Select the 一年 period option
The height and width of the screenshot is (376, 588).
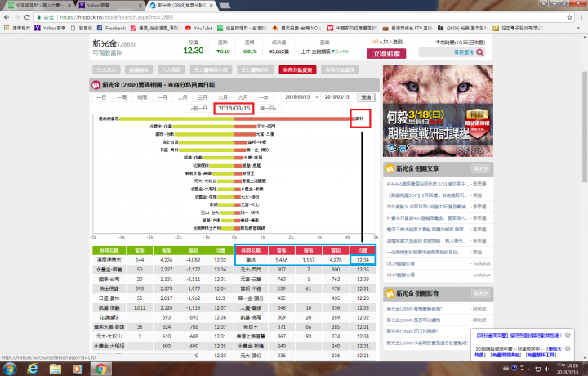click(264, 97)
